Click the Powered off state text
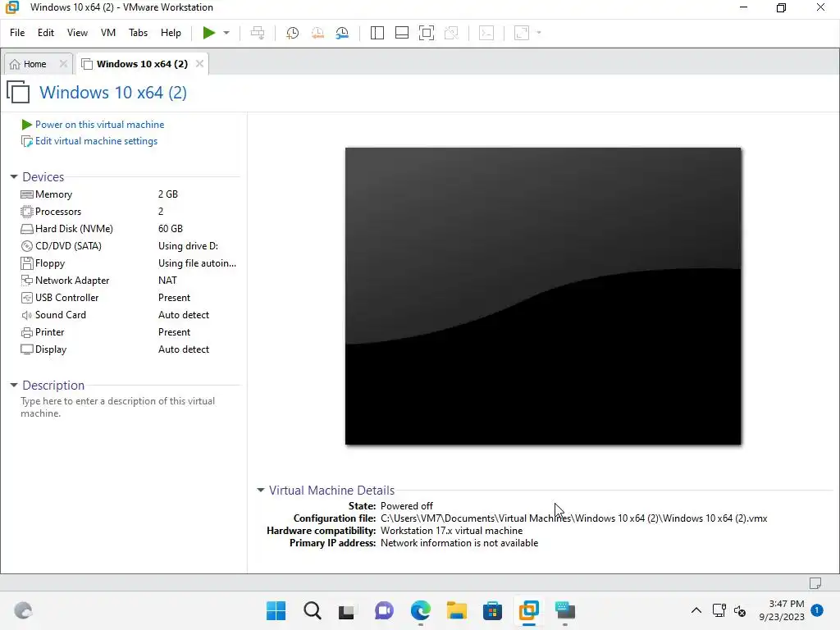This screenshot has width=840, height=630. (x=407, y=505)
